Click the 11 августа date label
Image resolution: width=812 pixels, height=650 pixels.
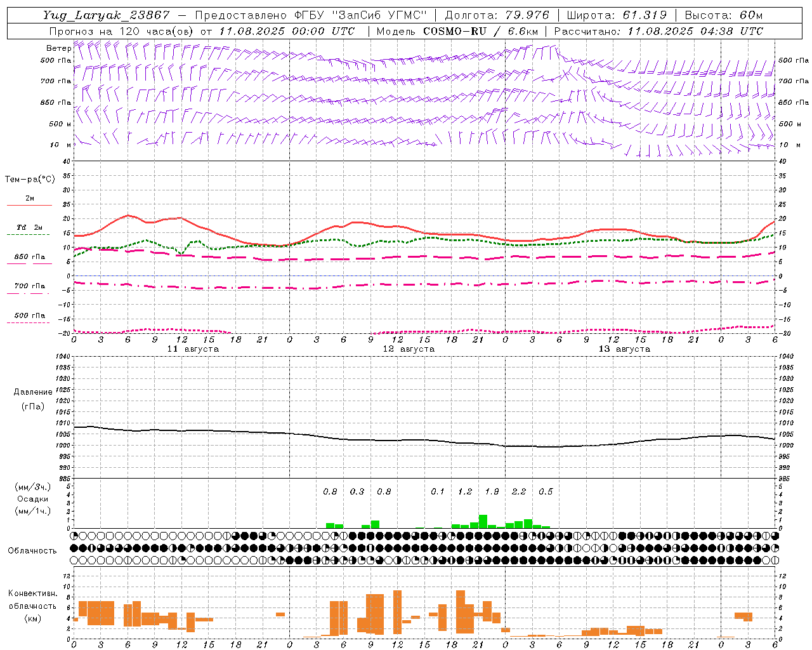[193, 349]
